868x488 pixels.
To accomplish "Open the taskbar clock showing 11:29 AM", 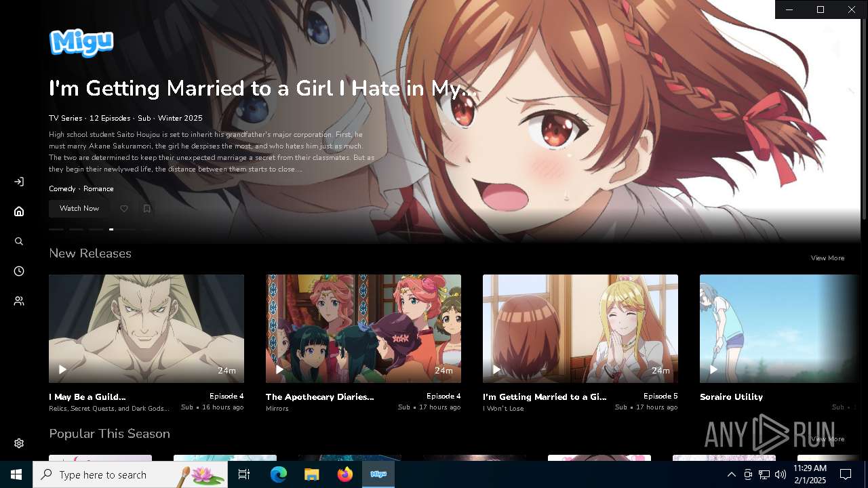I will [810, 474].
